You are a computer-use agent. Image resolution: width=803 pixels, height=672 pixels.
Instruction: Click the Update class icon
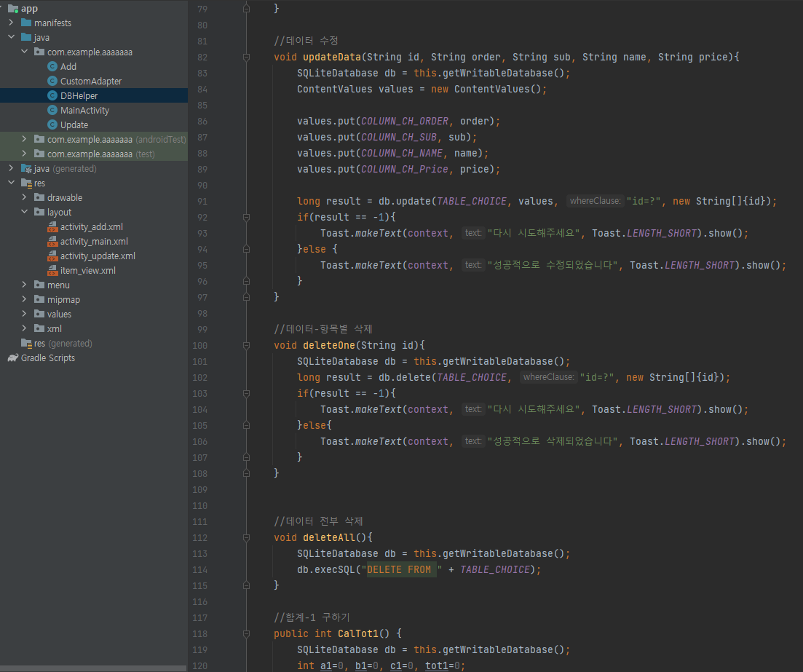pos(52,124)
